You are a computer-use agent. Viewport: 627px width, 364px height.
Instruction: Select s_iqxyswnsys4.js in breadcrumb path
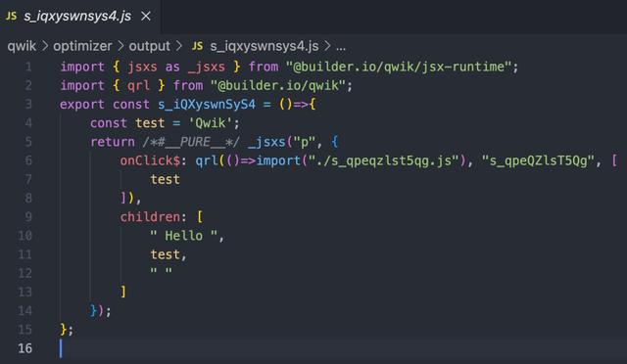tap(265, 46)
